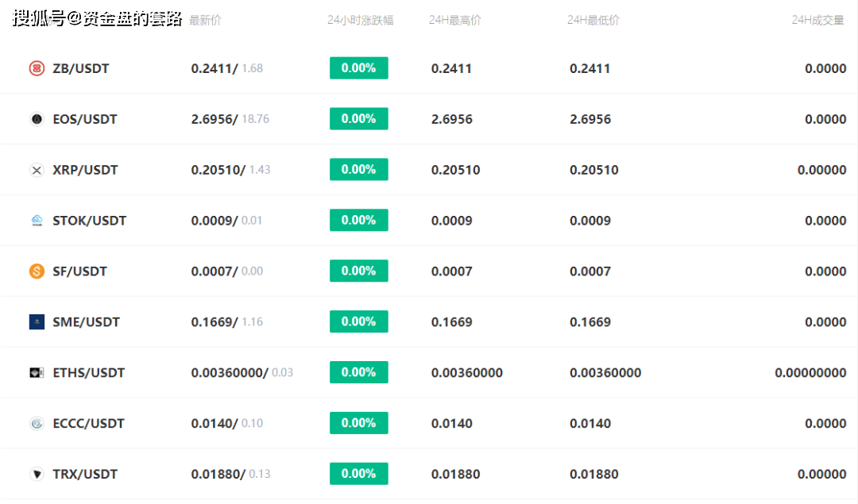Screen dimensions: 858x504
Task: Click 24H low value 0.2411
Action: click(x=589, y=68)
